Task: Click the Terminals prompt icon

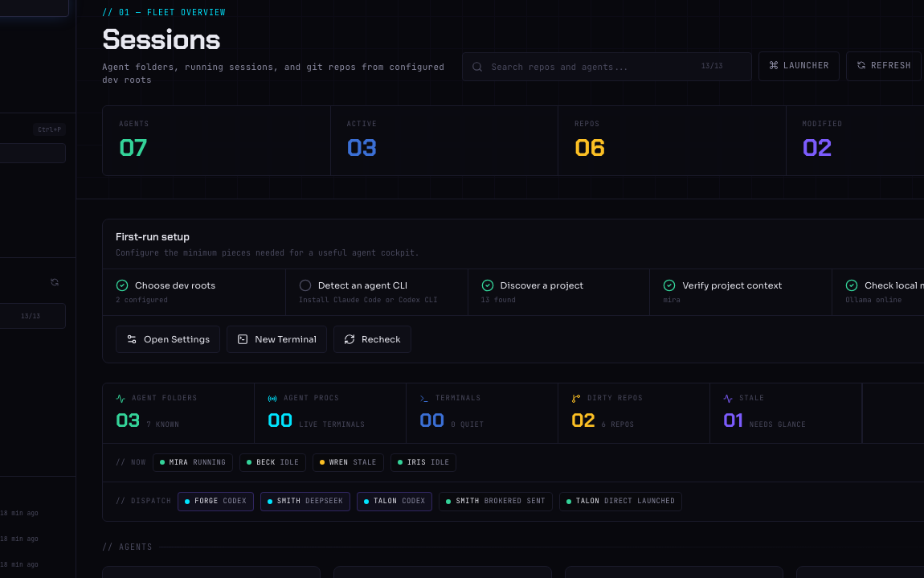Action: (424, 399)
